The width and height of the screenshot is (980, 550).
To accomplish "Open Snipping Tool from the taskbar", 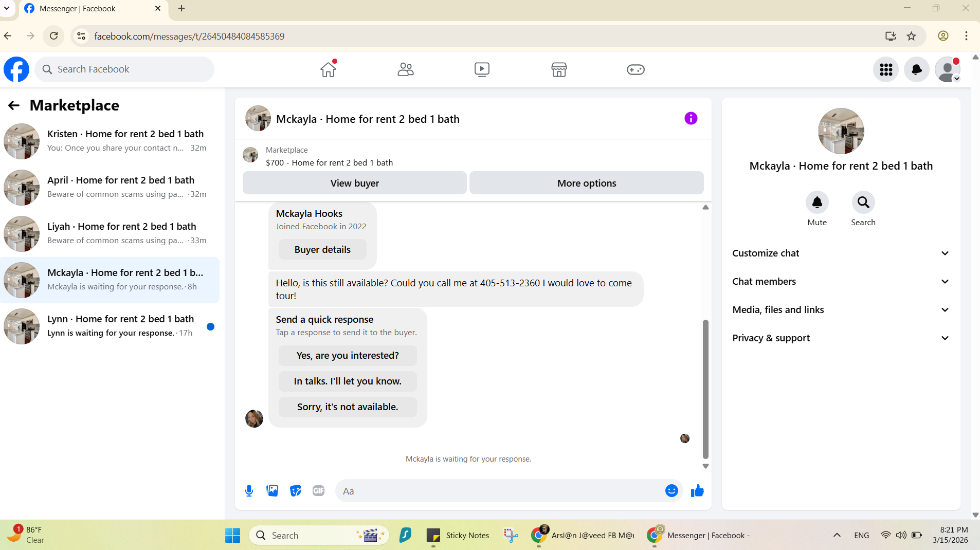I will [x=510, y=535].
